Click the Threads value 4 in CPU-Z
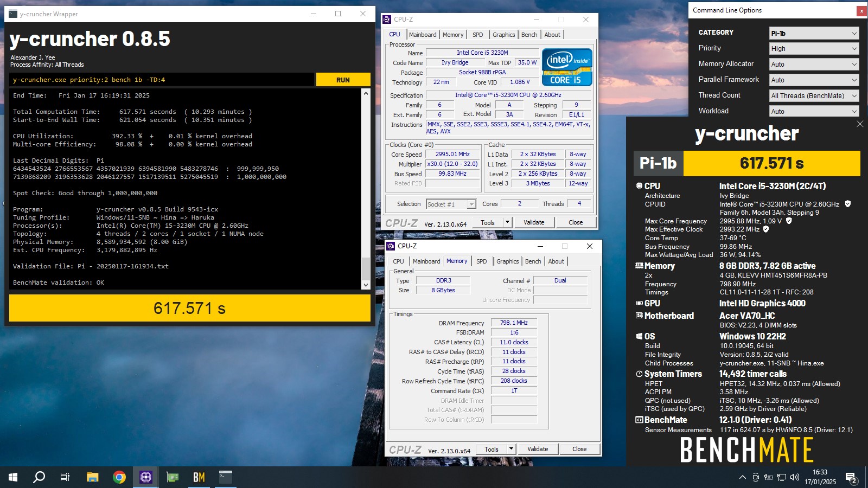 coord(579,204)
